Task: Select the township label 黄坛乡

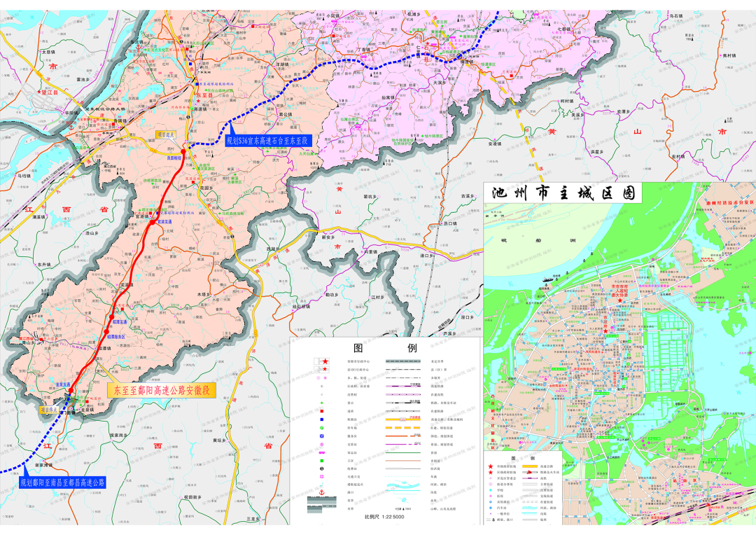Action: [x=219, y=440]
